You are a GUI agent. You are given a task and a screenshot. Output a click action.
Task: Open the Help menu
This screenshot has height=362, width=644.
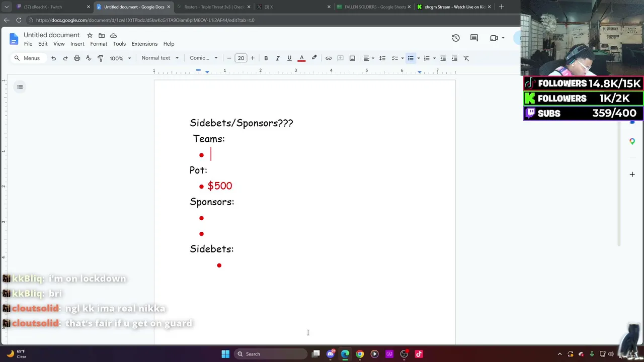169,44
